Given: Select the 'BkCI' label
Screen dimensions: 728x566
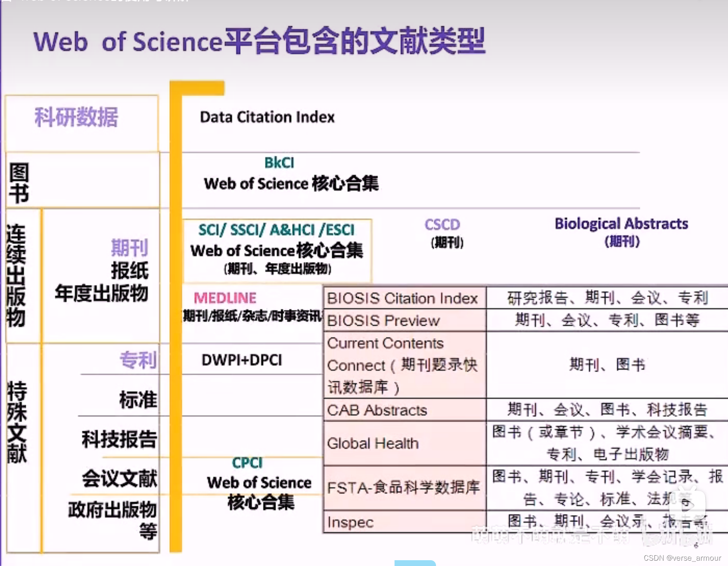Looking at the screenshot, I should [279, 163].
